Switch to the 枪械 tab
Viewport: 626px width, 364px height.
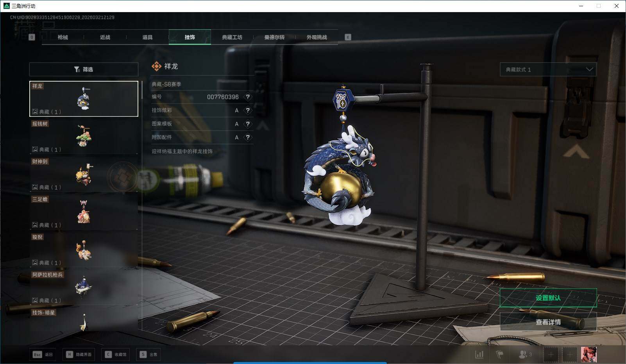63,37
